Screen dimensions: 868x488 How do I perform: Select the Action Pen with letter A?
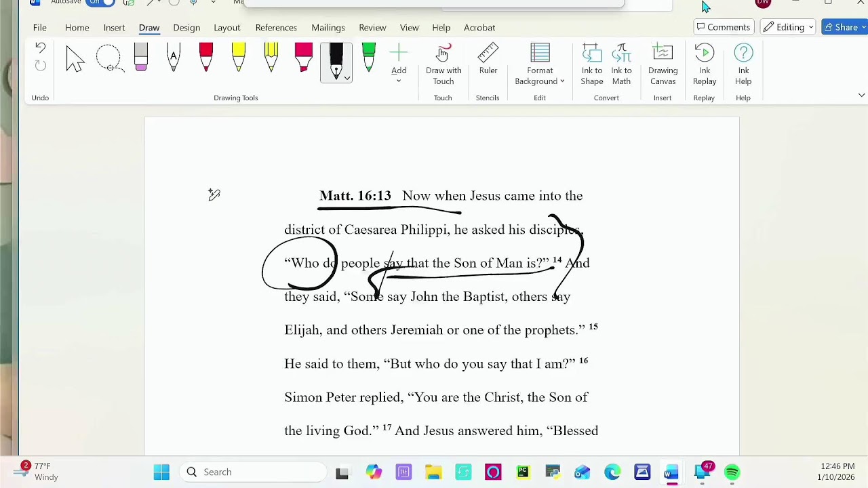click(x=174, y=58)
